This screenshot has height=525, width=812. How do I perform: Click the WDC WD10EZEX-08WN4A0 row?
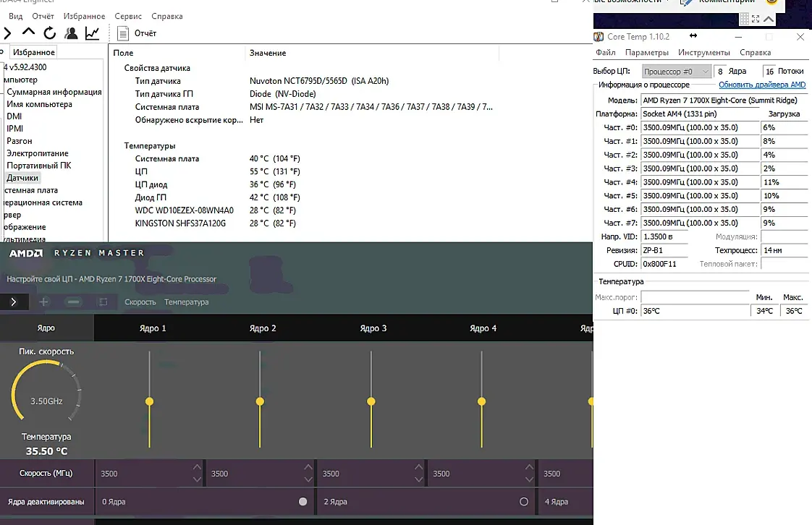point(216,210)
